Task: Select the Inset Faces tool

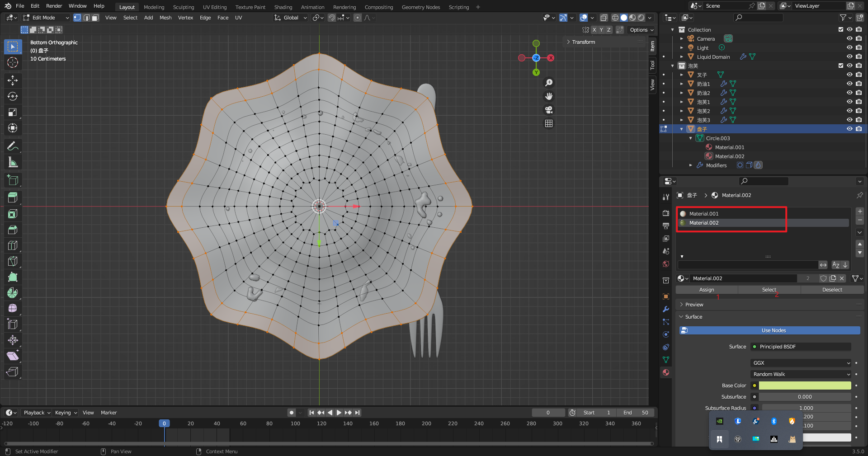Action: tap(13, 214)
